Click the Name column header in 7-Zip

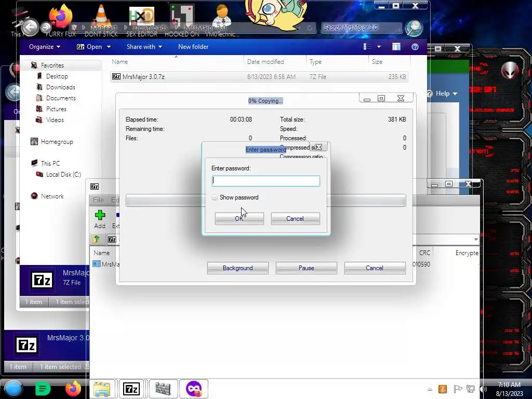click(x=101, y=253)
